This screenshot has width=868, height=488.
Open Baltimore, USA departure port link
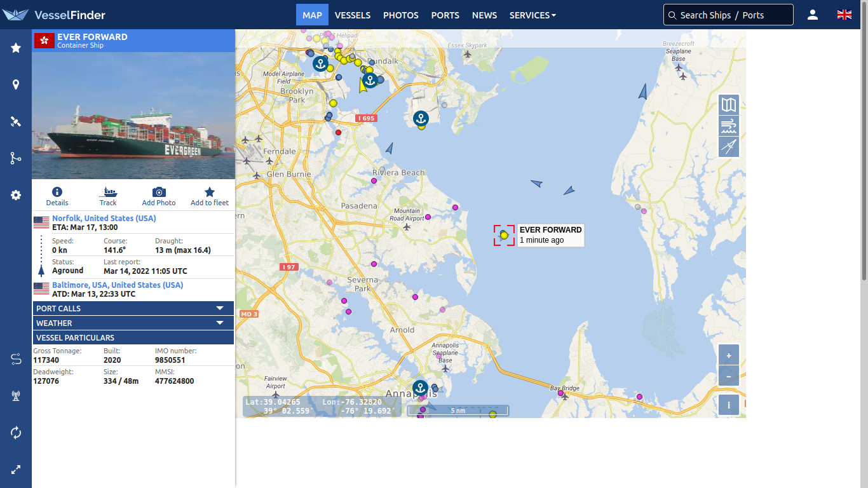[118, 285]
